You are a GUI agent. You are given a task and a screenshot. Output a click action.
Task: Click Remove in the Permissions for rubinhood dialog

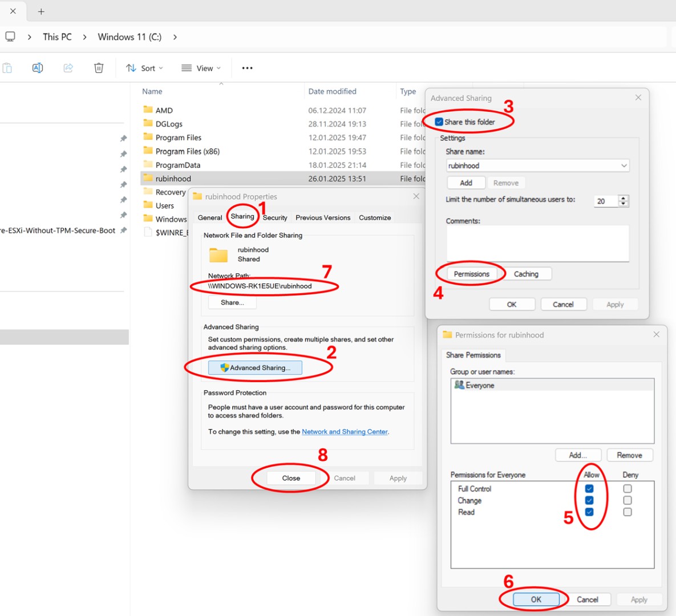tap(629, 455)
